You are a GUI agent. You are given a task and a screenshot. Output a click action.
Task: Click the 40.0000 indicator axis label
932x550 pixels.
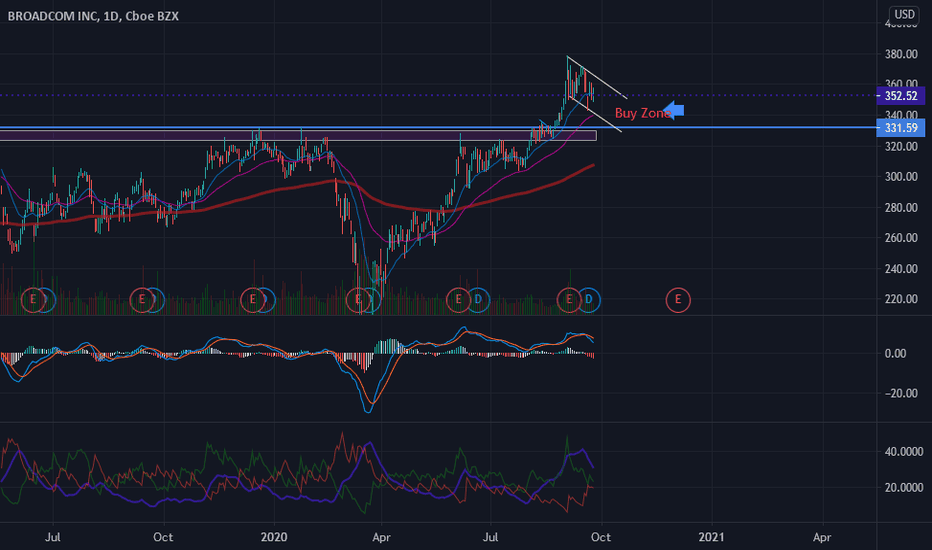coord(903,452)
